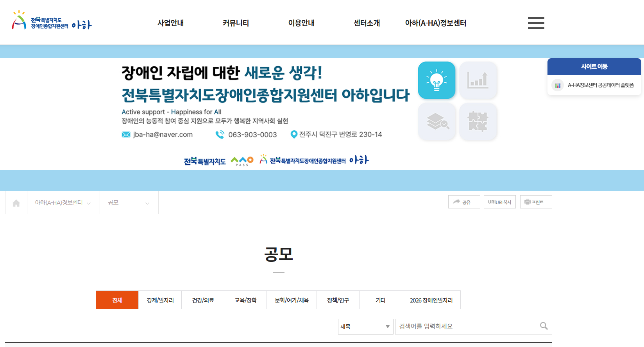Expand the 아하(A-HA)정보센터 breadcrumb dropdown
This screenshot has width=644, height=347.
63,203
